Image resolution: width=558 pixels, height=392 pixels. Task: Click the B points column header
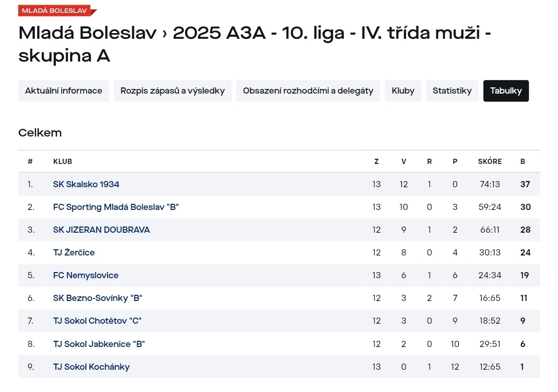coord(523,161)
